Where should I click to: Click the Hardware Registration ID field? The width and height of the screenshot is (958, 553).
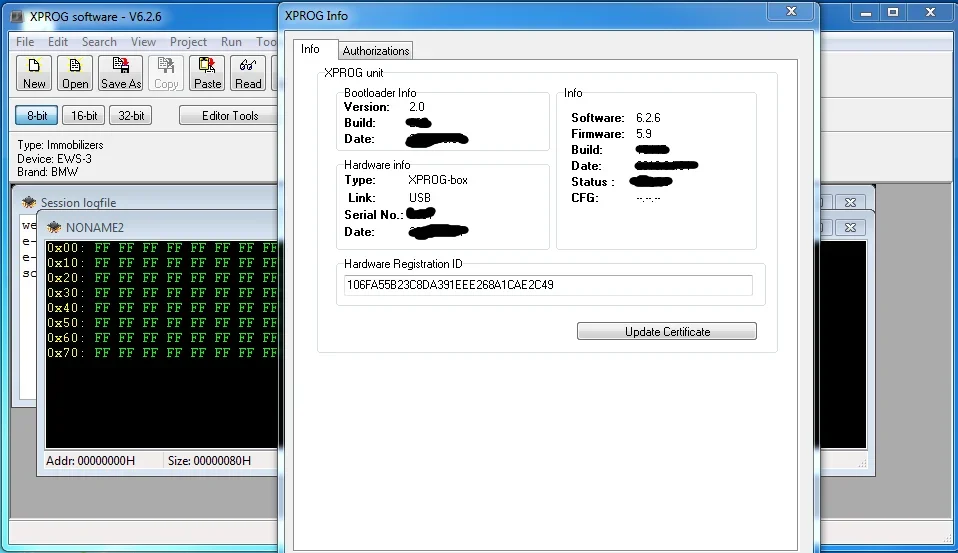[x=548, y=285]
